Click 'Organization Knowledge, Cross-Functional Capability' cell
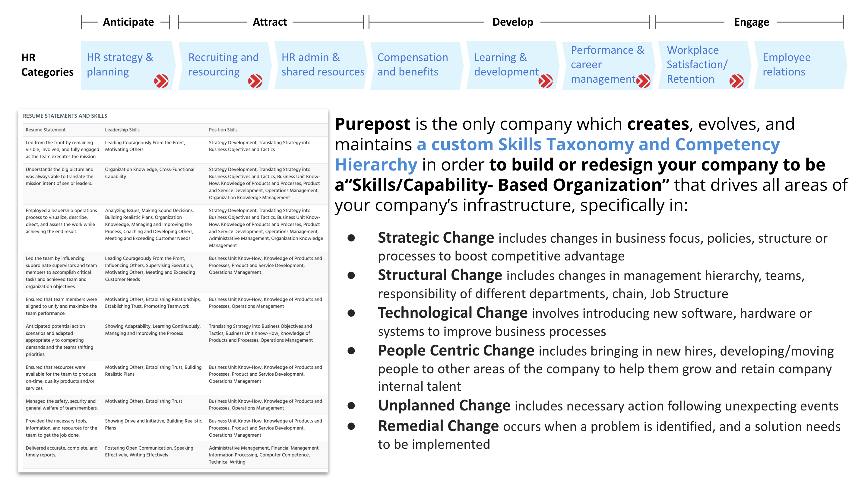868x488 pixels. click(x=150, y=173)
